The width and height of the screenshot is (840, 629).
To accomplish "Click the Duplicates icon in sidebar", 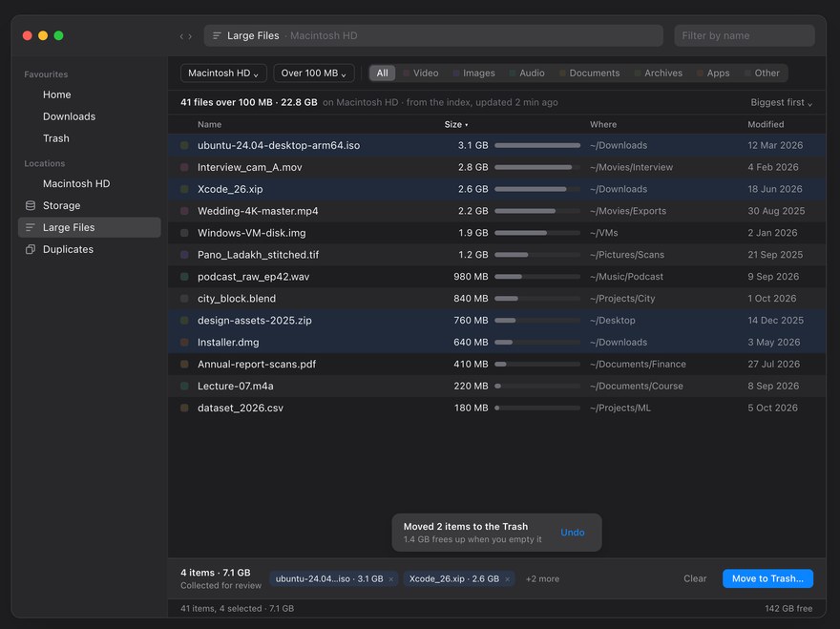I will point(31,249).
